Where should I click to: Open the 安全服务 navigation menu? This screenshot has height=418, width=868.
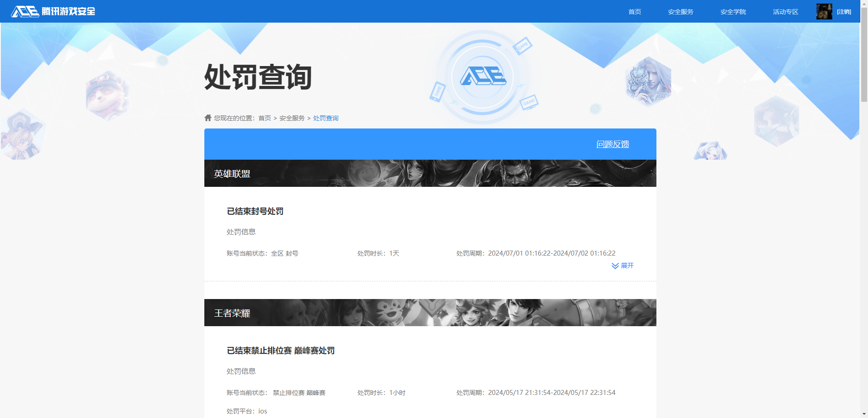click(x=680, y=12)
